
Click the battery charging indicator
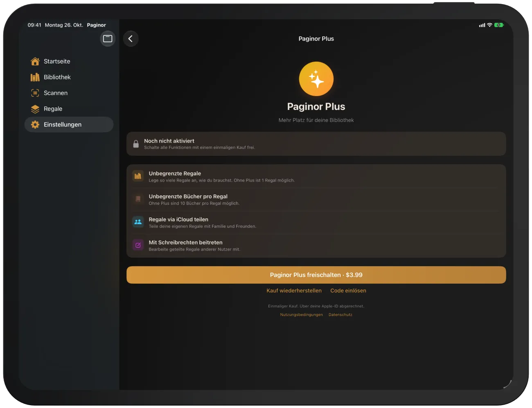pyautogui.click(x=499, y=25)
